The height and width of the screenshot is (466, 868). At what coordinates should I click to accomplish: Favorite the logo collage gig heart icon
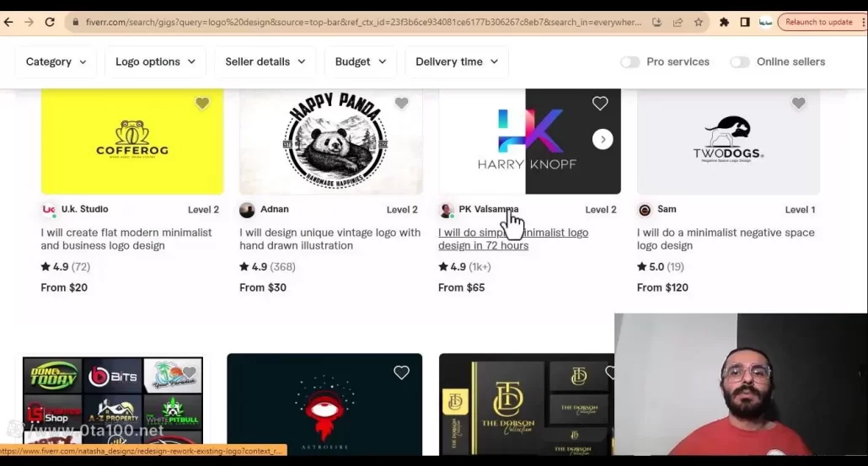tap(190, 372)
